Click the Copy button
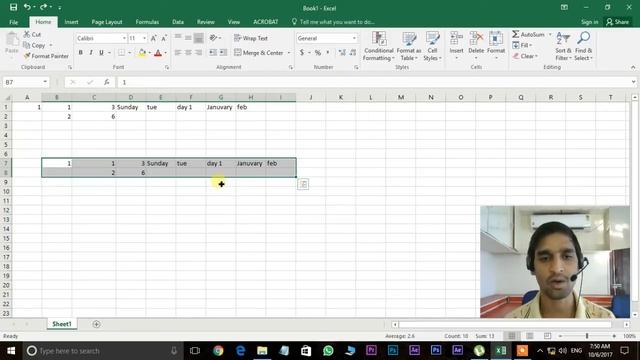Viewport: 640px width, 360px height. tap(35, 45)
